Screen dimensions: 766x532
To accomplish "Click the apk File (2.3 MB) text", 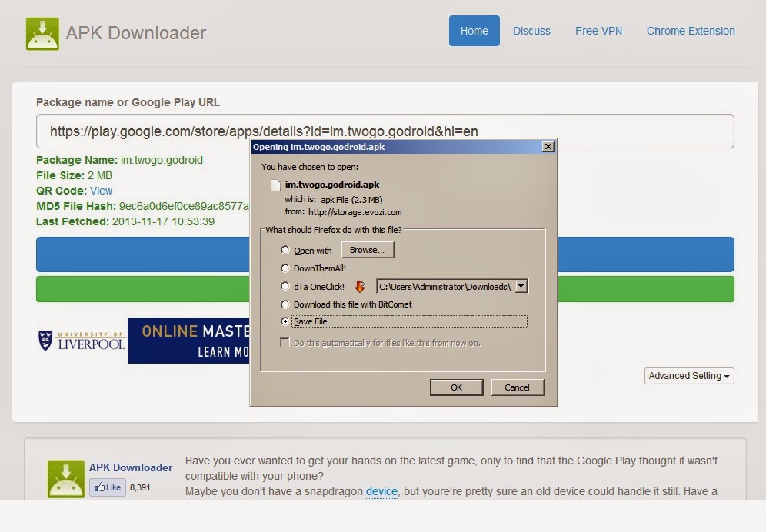I will click(x=351, y=200).
